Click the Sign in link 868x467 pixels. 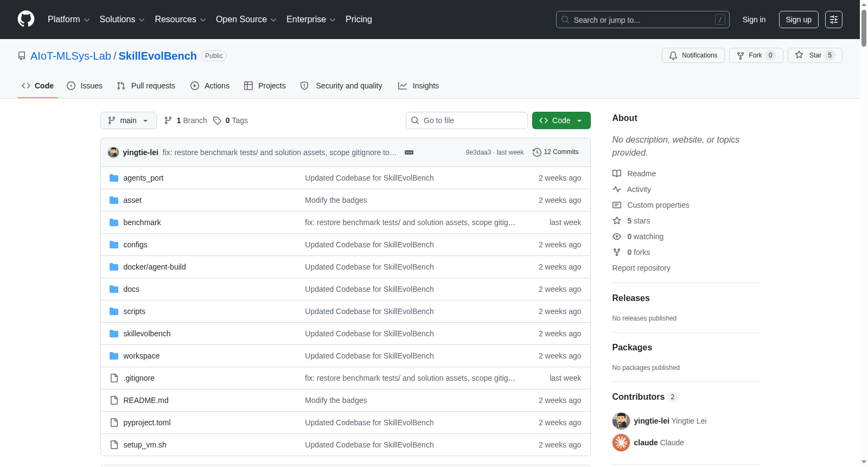(x=754, y=20)
